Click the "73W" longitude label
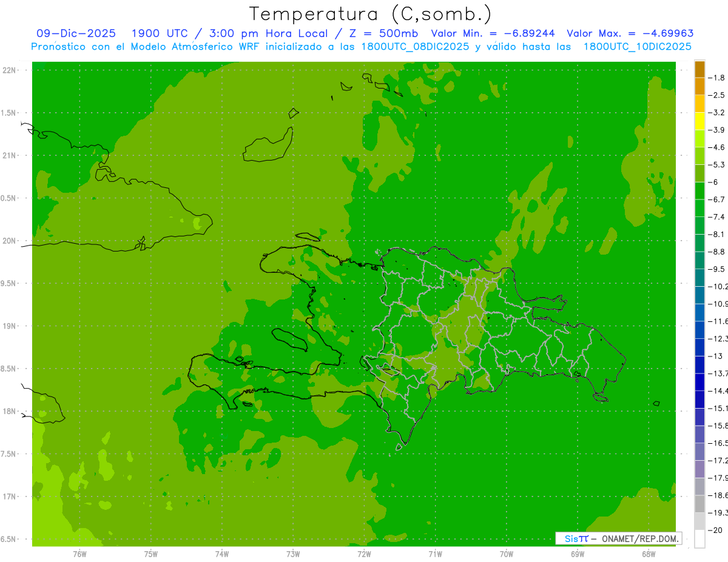Screen dimensions: 728x562 [293, 554]
